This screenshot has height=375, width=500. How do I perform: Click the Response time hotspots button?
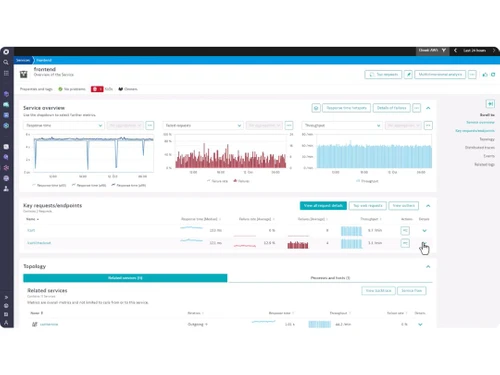coord(347,108)
